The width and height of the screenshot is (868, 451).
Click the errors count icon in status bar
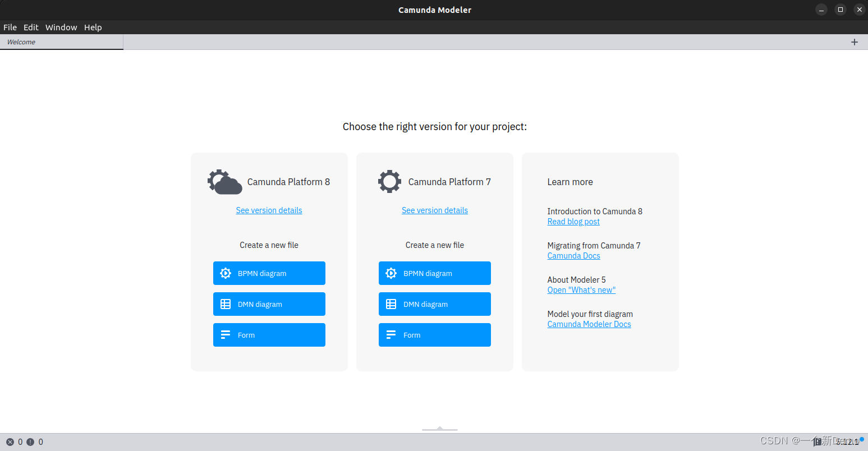(x=10, y=442)
